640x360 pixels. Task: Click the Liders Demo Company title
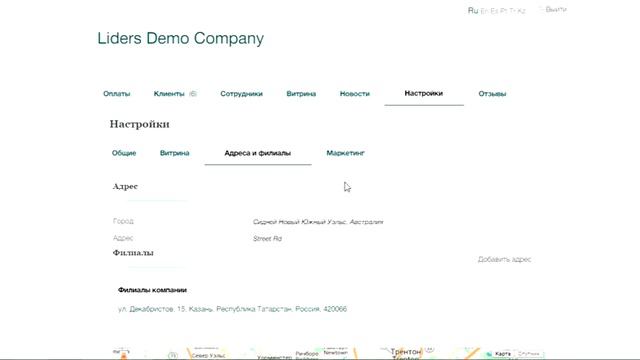point(180,38)
